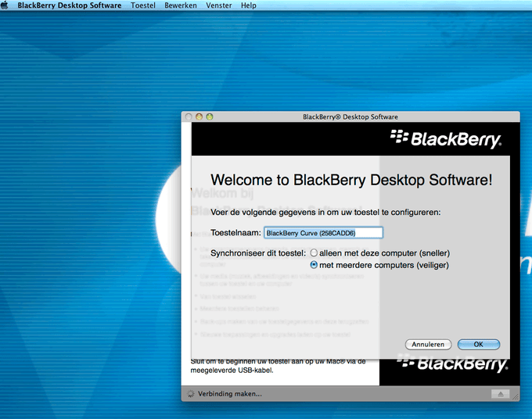
Task: Click the yellow minimize window button
Action: coord(199,116)
